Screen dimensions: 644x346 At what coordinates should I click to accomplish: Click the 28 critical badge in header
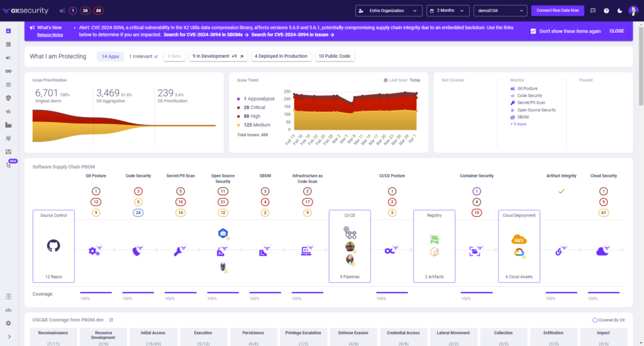(x=85, y=11)
